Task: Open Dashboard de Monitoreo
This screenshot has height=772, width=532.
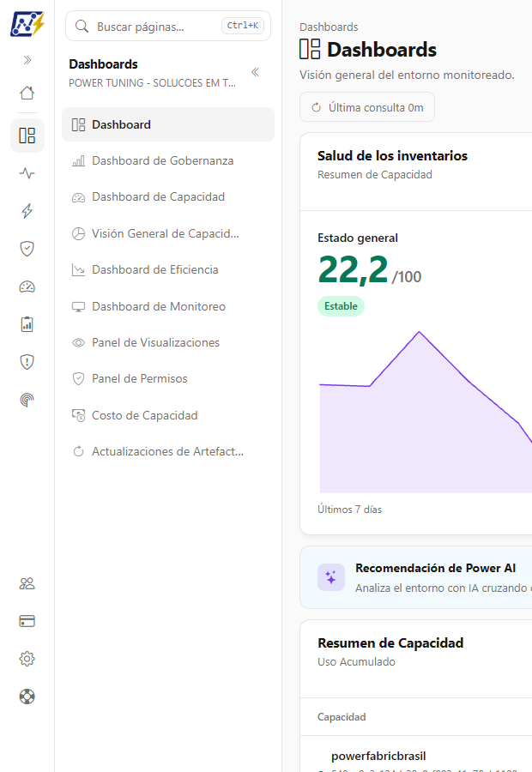Action: pos(168,306)
